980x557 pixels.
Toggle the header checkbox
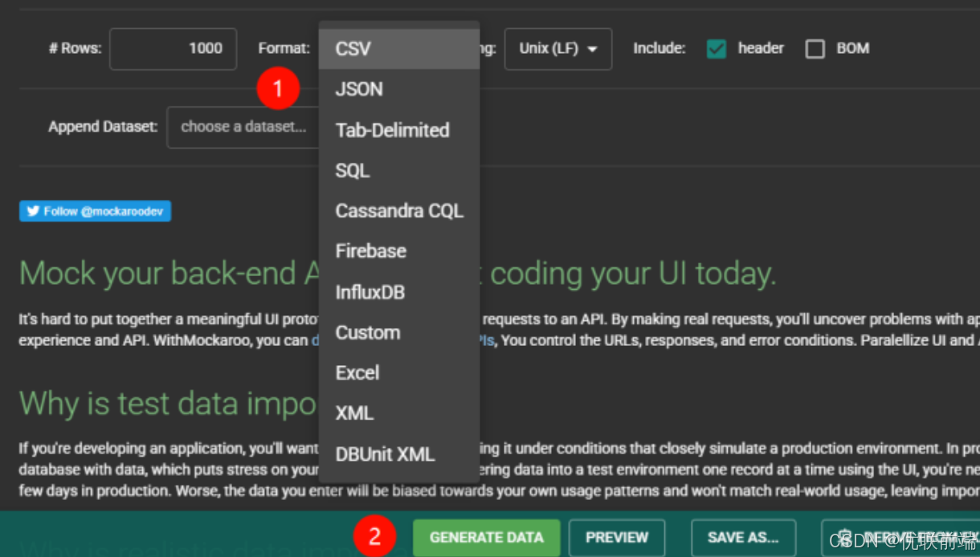(x=717, y=49)
